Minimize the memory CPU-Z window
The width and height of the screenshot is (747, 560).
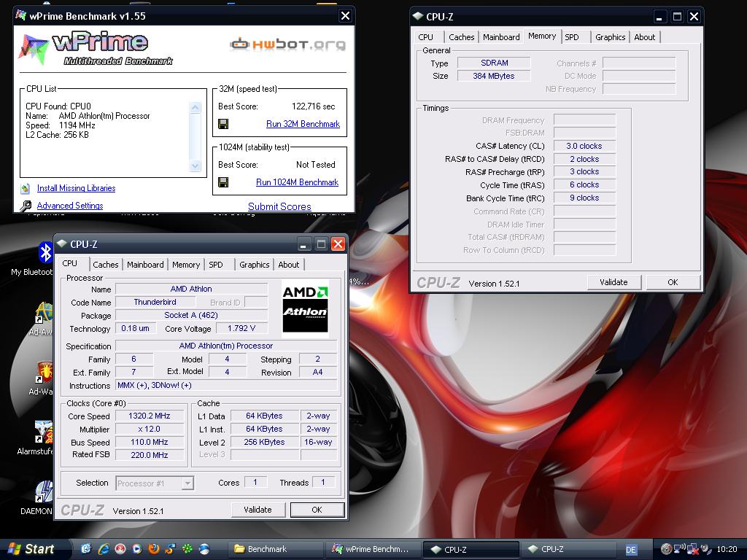point(659,17)
